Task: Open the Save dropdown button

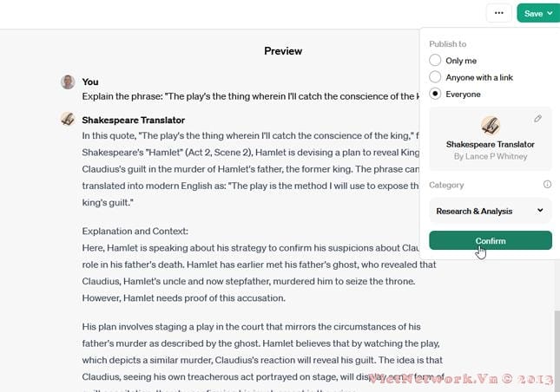Action: tap(538, 13)
